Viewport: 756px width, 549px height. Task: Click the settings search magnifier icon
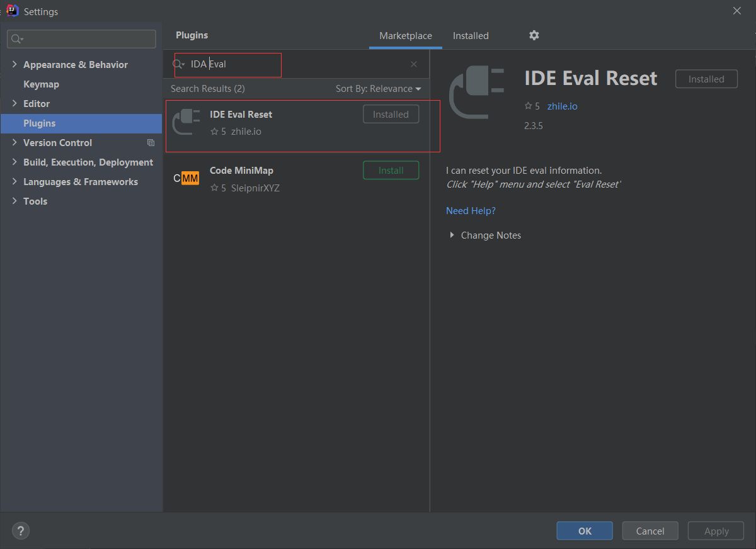click(x=18, y=39)
